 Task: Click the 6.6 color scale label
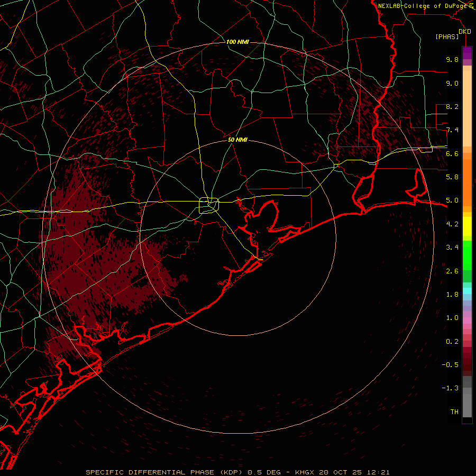click(452, 153)
